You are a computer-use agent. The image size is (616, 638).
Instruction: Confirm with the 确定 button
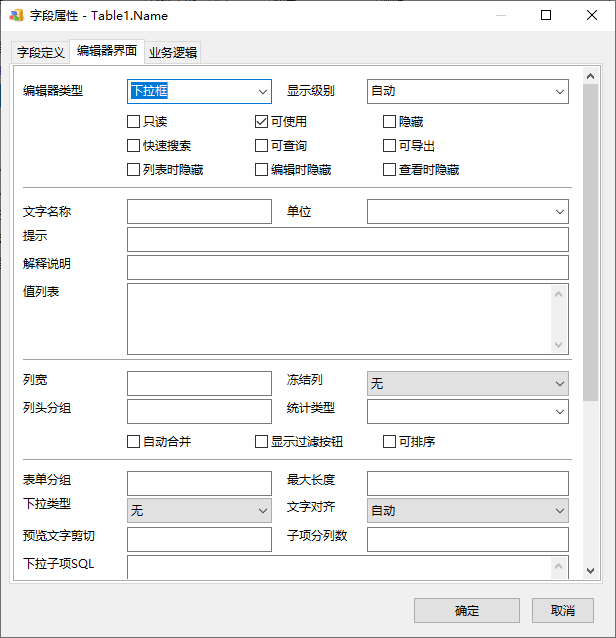[x=467, y=610]
